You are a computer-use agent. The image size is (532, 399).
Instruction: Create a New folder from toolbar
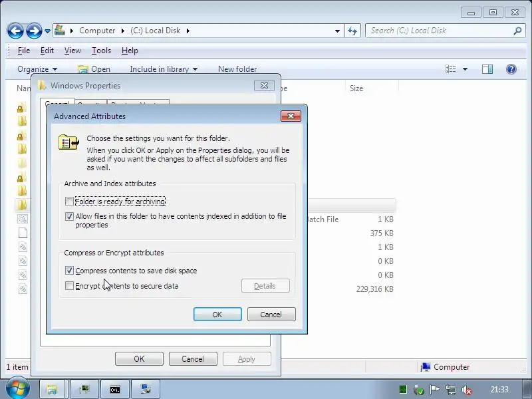click(x=237, y=69)
